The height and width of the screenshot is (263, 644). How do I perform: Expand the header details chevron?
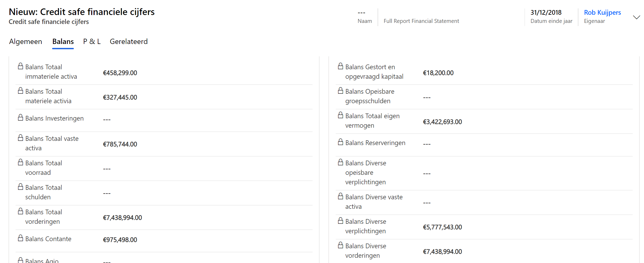(x=636, y=17)
